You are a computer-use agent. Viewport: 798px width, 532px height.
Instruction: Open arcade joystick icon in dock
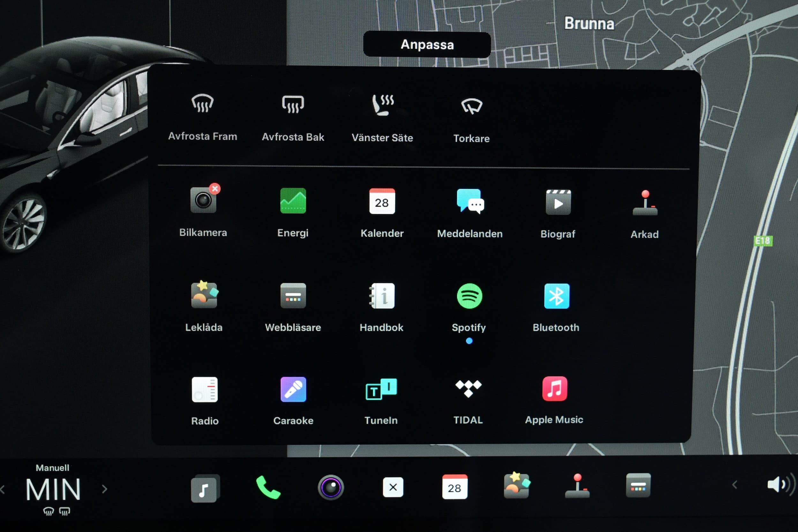pos(577,486)
